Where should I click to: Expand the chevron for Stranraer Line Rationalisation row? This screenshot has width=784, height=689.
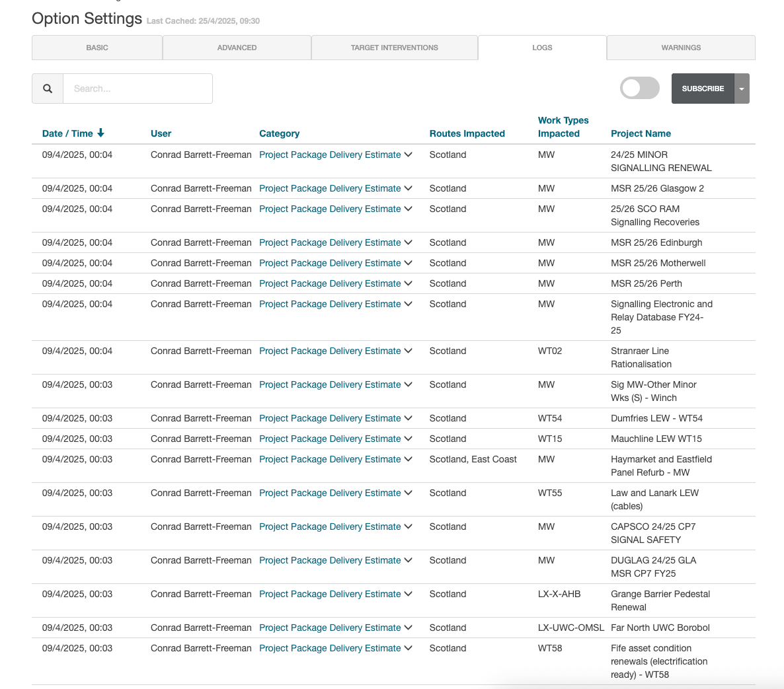click(409, 351)
